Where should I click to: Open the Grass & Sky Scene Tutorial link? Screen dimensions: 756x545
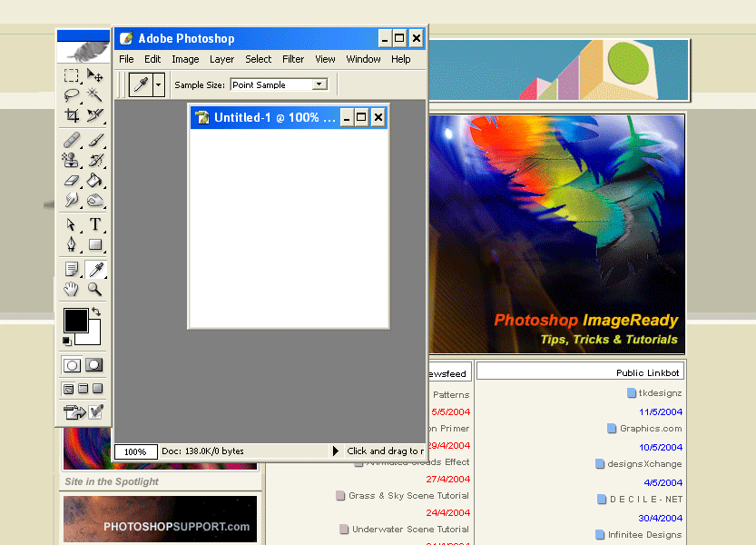(x=408, y=495)
